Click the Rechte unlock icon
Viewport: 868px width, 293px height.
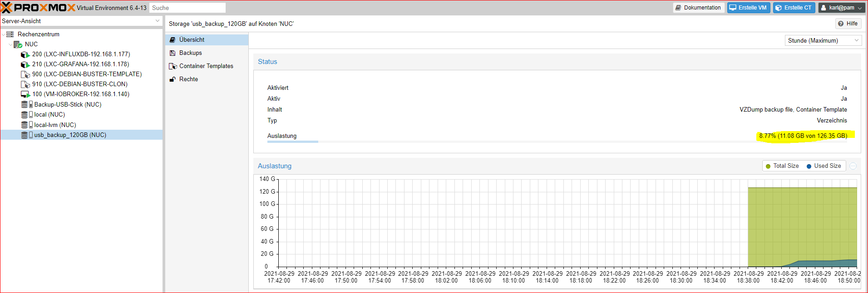point(173,79)
